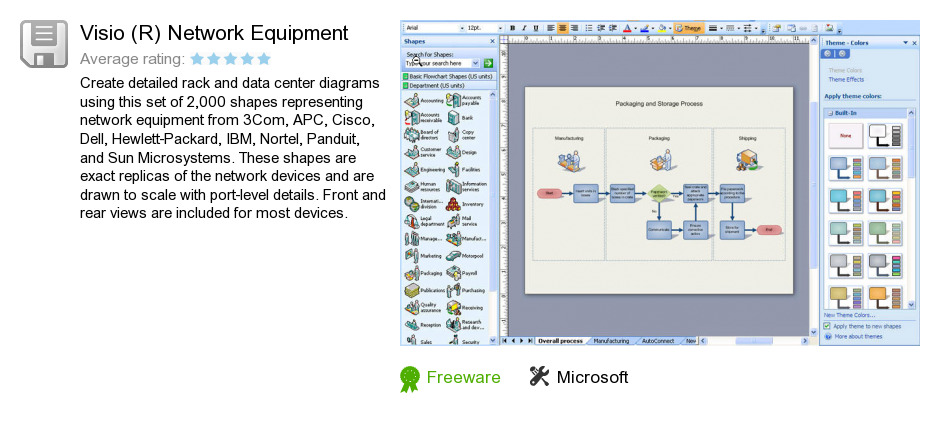Select the Accounting department shape
940x423 pixels.
click(x=424, y=101)
